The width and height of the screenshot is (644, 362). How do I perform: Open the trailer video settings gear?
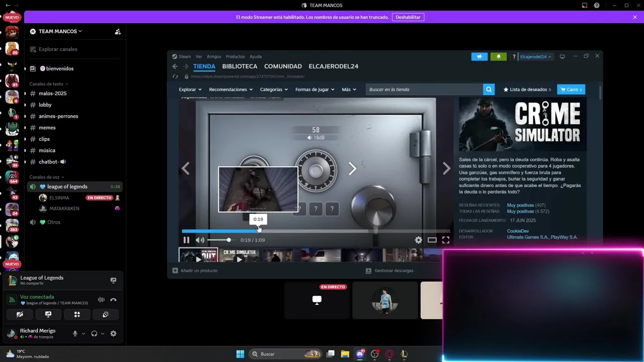[x=418, y=240]
